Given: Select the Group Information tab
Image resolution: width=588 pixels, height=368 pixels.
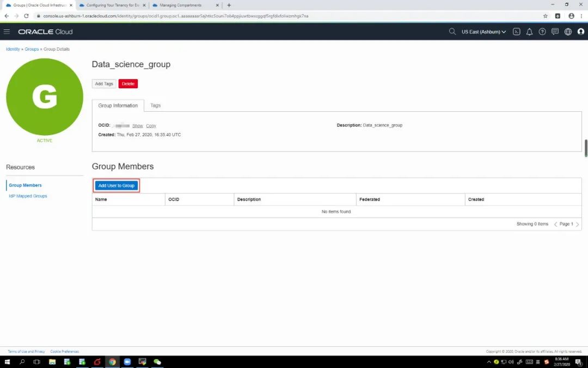Looking at the screenshot, I should click(118, 105).
